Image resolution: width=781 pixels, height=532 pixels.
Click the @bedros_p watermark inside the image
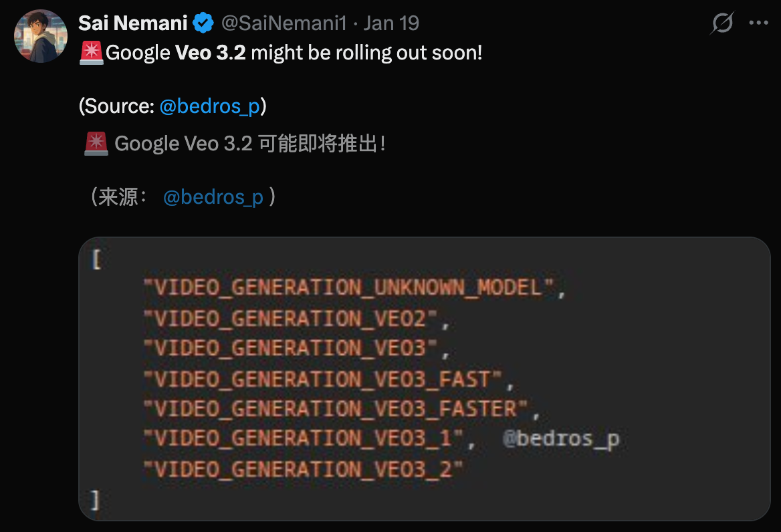pyautogui.click(x=560, y=439)
